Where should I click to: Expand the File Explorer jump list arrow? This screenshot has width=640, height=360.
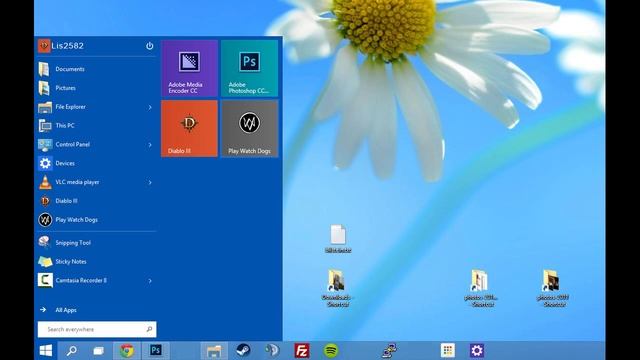pos(150,107)
